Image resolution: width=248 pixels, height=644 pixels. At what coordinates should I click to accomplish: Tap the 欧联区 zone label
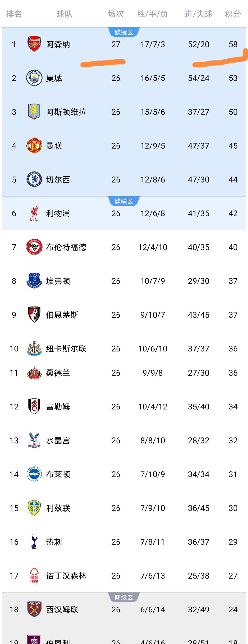pos(124,201)
